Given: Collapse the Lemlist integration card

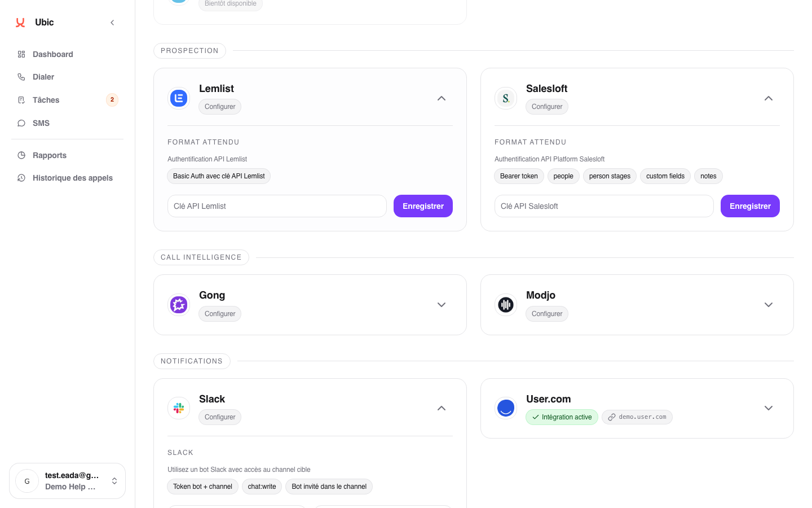Looking at the screenshot, I should point(442,98).
